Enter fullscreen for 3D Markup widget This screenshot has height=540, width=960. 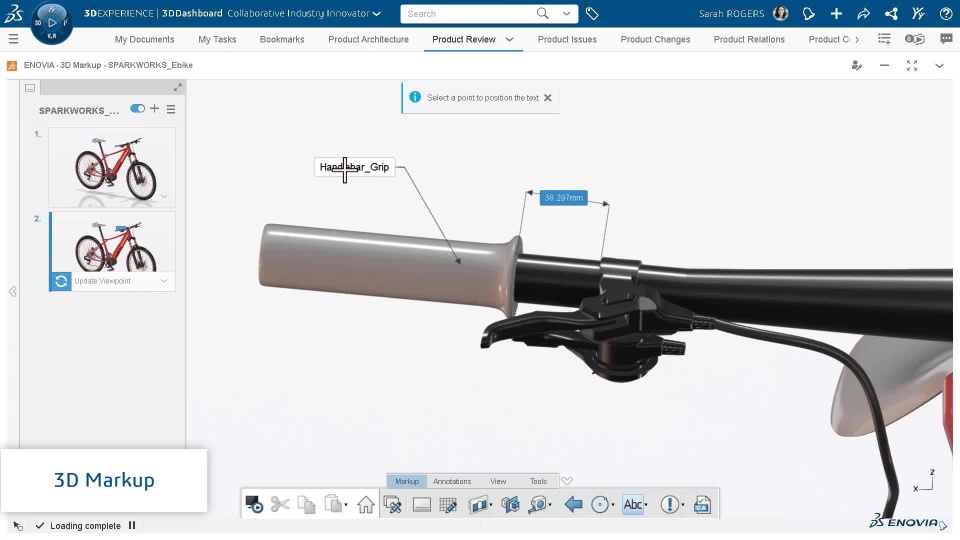[912, 66]
